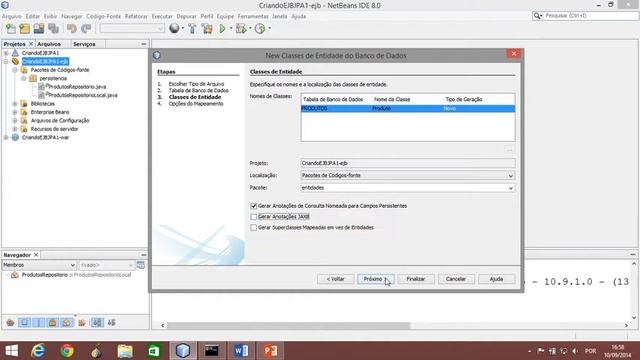
Task: Expand the CriandoEJBJPA1 project node
Action: pos(6,53)
